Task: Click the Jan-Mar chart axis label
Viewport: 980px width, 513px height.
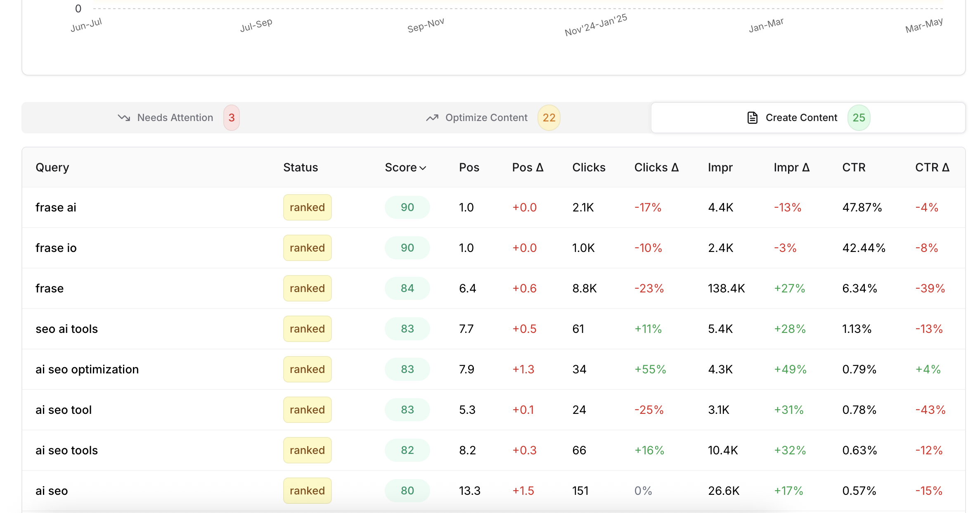Action: [766, 25]
